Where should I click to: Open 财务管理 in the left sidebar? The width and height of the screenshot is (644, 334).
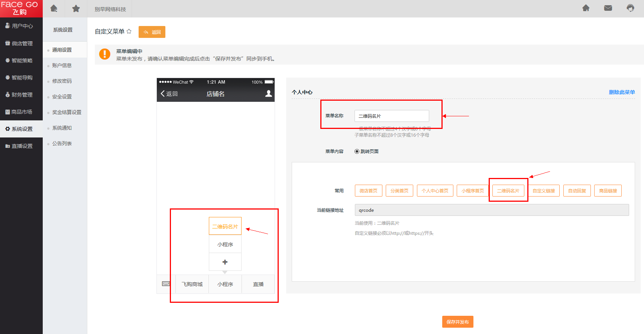pos(22,95)
